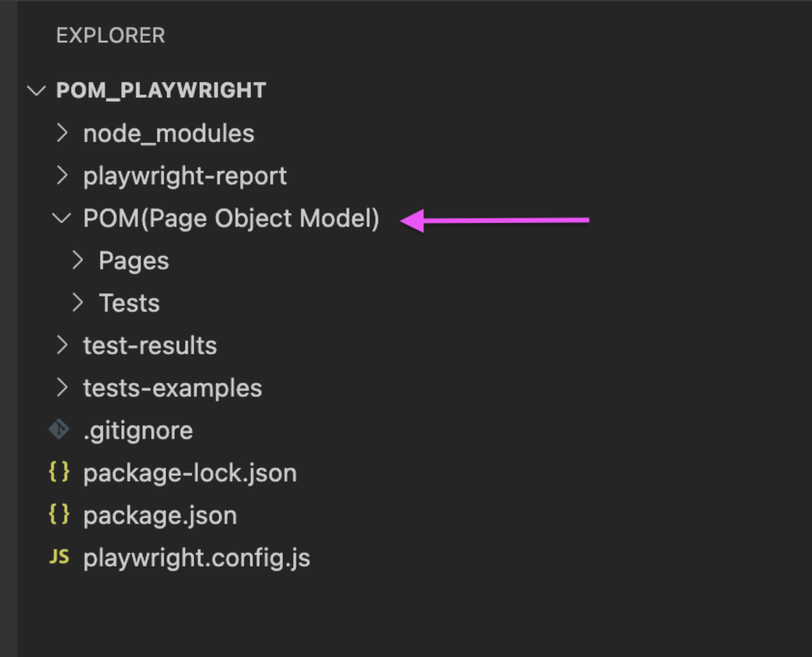Click the JSON braces icon for package-lock.json

[59, 473]
